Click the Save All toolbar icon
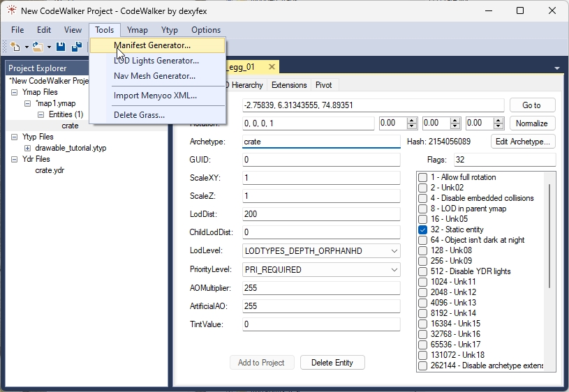The image size is (569, 392). [x=76, y=47]
